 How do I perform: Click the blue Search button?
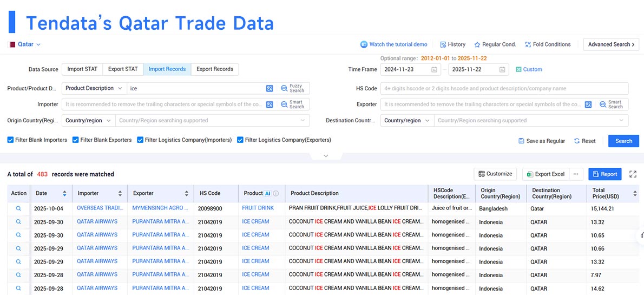coord(623,141)
